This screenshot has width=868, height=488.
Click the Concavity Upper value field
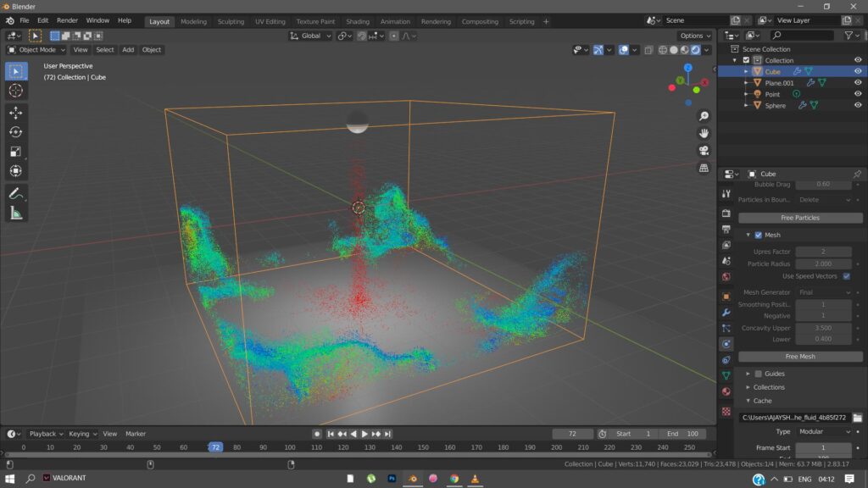point(824,328)
